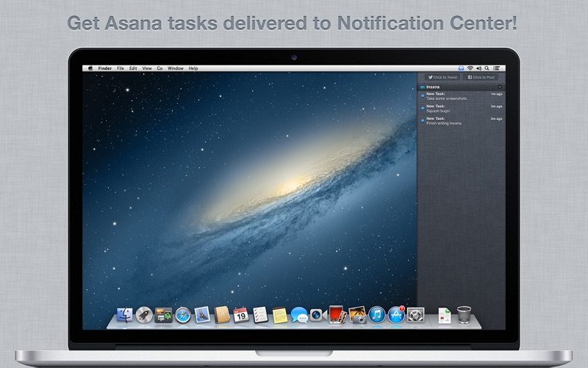Open Trash in the Dock
The image size is (588, 368).
tap(465, 315)
